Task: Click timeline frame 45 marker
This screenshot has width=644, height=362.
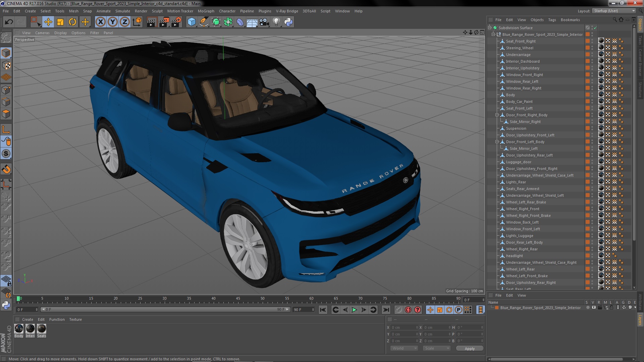Action: coord(238,299)
